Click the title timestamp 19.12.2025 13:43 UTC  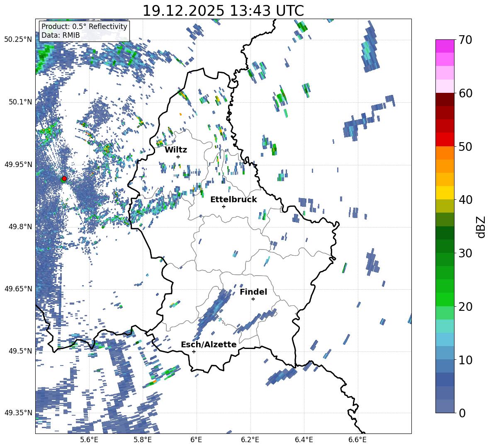223,11
